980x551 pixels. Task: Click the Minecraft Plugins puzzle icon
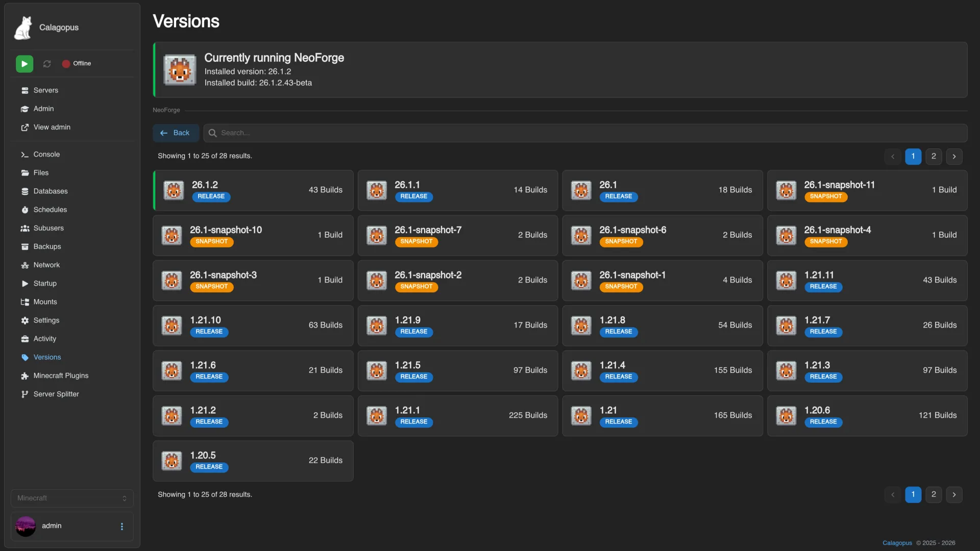pos(24,375)
